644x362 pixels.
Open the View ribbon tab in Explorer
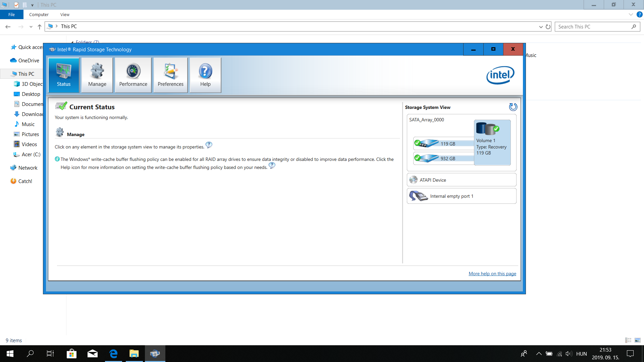point(65,14)
